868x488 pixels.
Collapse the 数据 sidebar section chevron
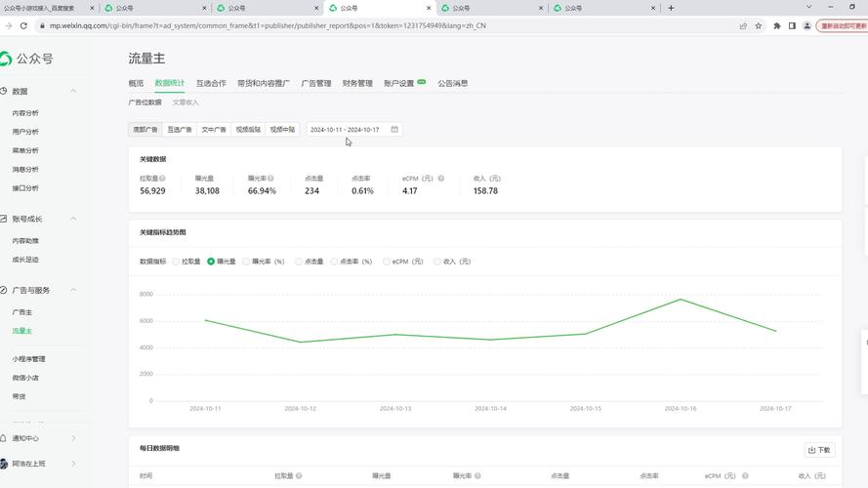(73, 91)
